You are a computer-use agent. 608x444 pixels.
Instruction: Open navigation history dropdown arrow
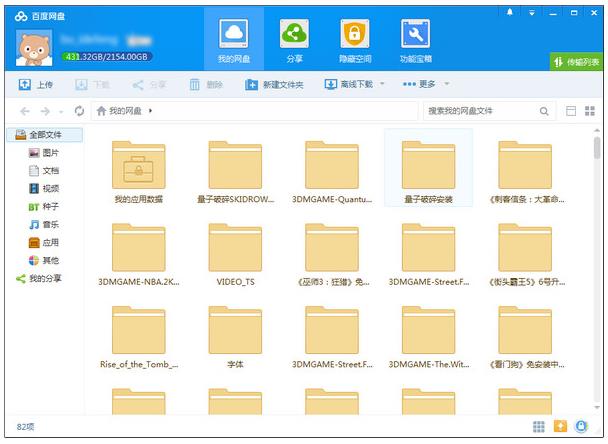click(x=61, y=112)
